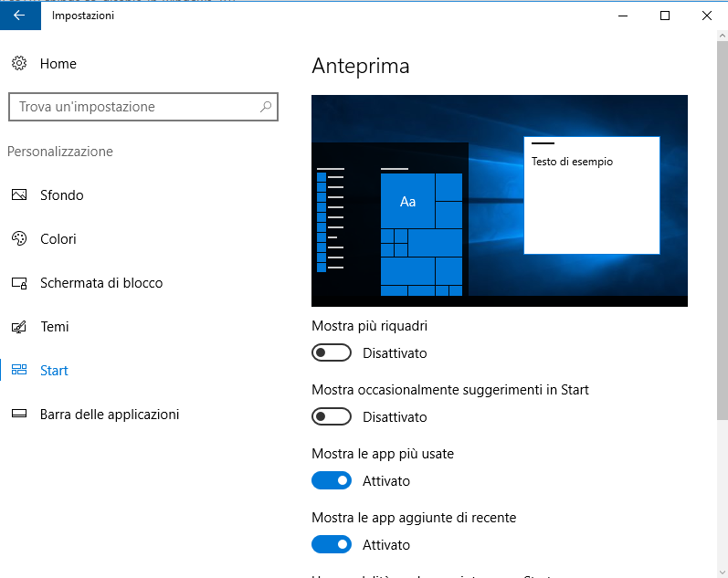
Task: Minimize the Impostazioni window
Action: (x=623, y=16)
